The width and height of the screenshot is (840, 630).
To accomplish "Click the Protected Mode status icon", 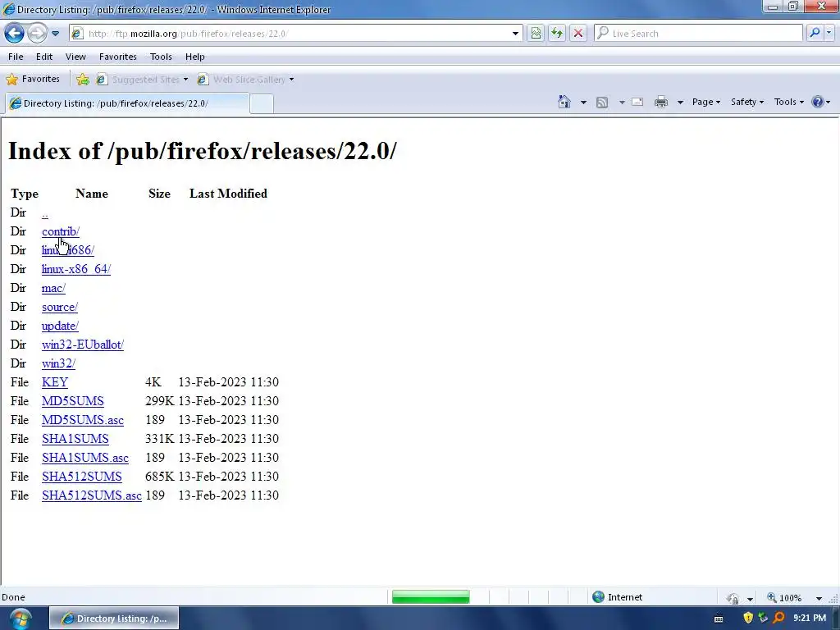I will (733, 598).
